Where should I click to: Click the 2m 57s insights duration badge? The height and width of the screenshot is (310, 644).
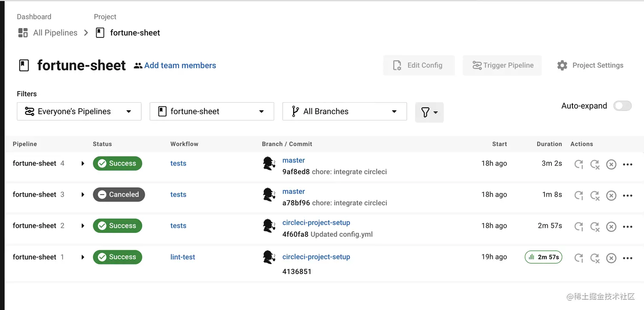[543, 257]
